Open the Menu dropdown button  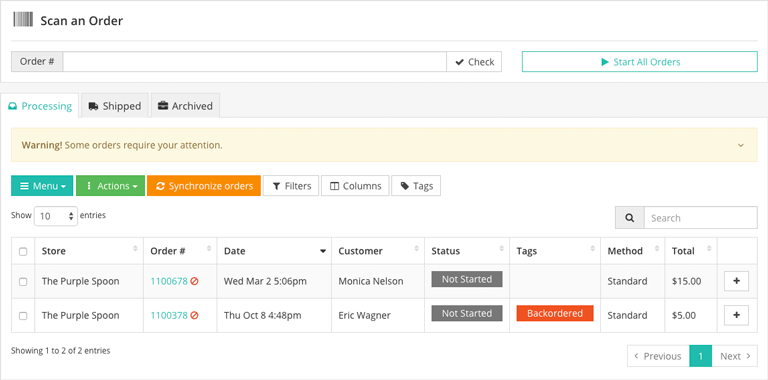click(42, 186)
